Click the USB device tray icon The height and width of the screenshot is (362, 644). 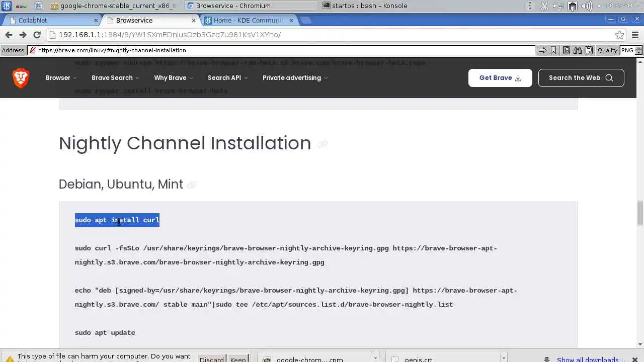click(558, 6)
